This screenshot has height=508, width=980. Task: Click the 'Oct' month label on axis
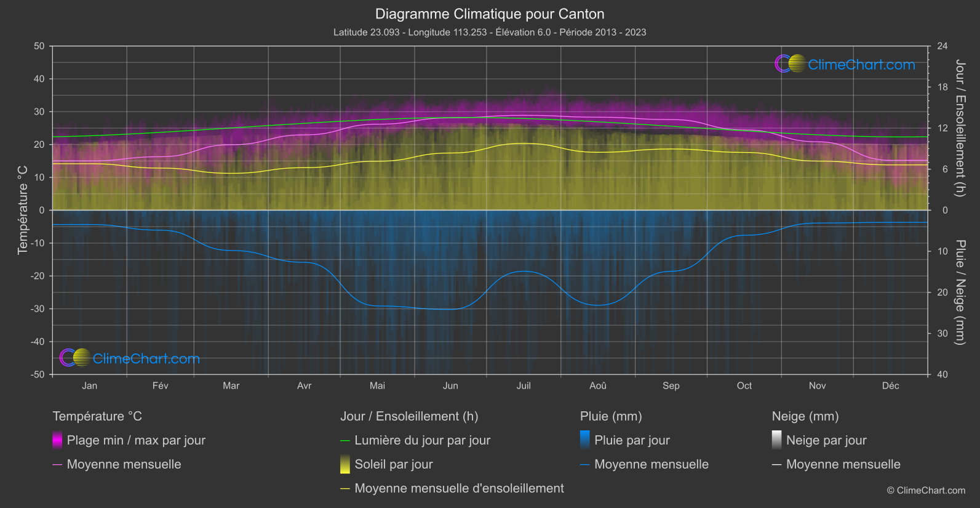[x=744, y=385]
